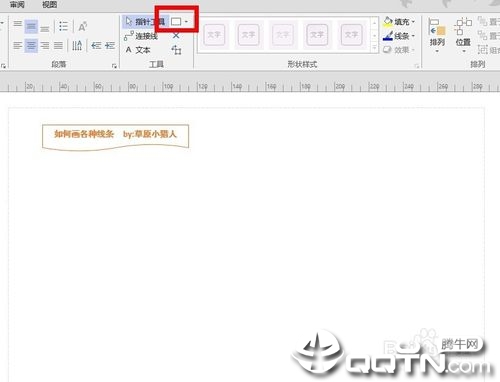Toggle left text alignment
Viewport: 500px width, 382px height.
click(17, 46)
